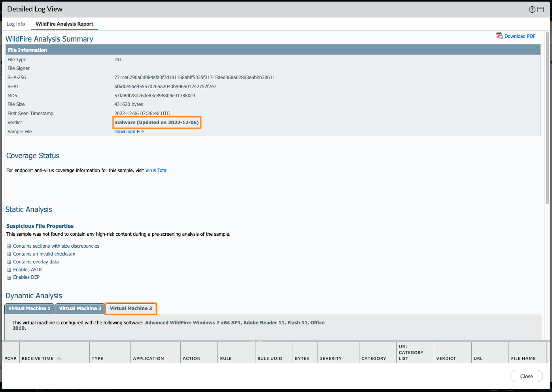Expand the 'Enables DEP' property
The height and width of the screenshot is (392, 552).
9,277
